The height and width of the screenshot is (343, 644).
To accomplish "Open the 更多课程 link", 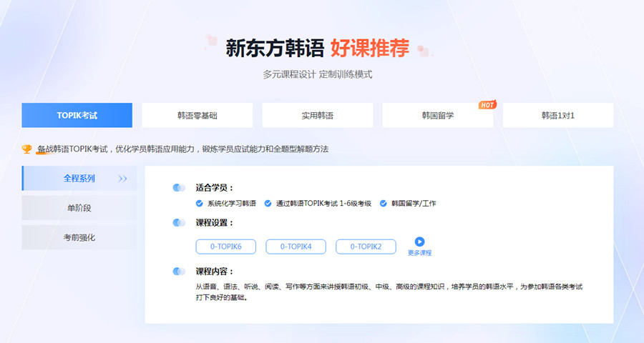I will point(420,253).
